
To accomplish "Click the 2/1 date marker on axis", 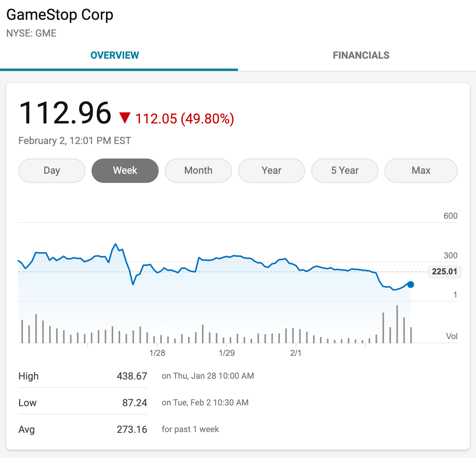I will coord(296,353).
